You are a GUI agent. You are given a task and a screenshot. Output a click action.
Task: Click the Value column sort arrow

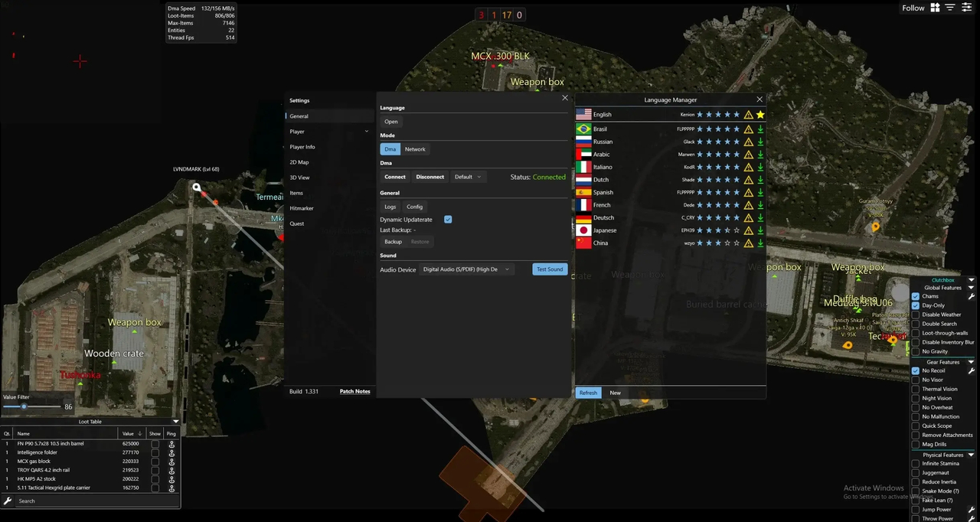[x=139, y=433]
